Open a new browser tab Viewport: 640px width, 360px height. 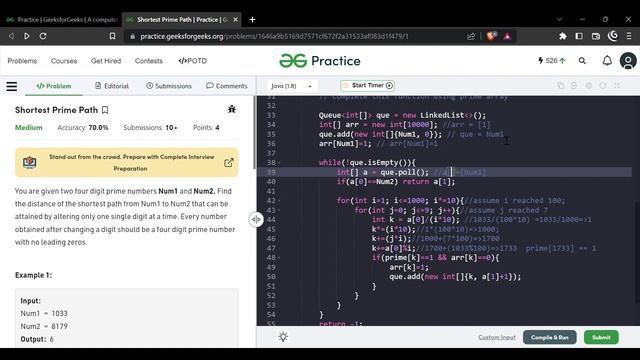[x=252, y=20]
